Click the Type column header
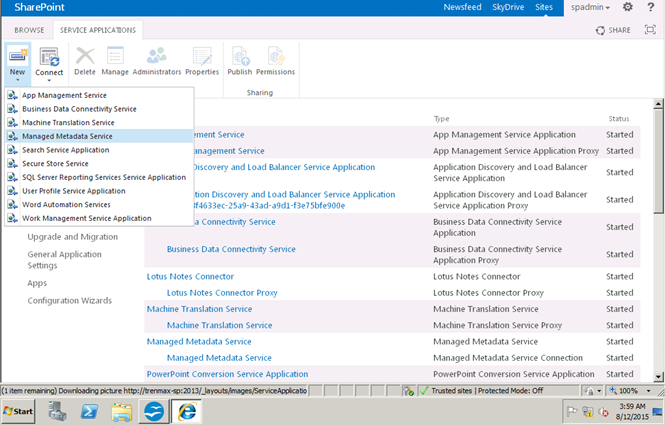Screen dimensions: 665x425 (x=441, y=119)
